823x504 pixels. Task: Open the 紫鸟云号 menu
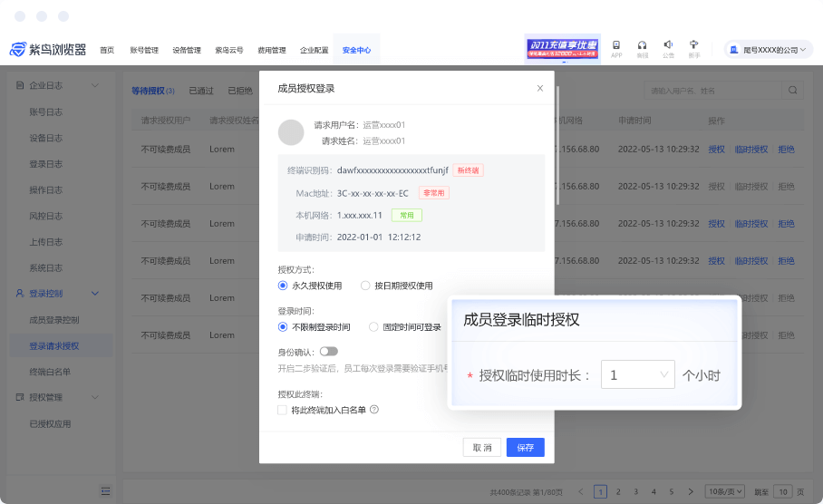coord(229,51)
